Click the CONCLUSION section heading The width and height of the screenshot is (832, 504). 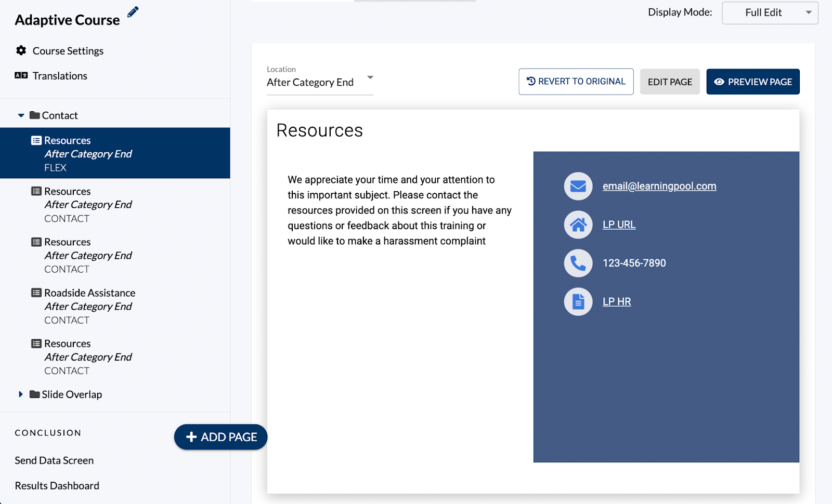[x=48, y=433]
